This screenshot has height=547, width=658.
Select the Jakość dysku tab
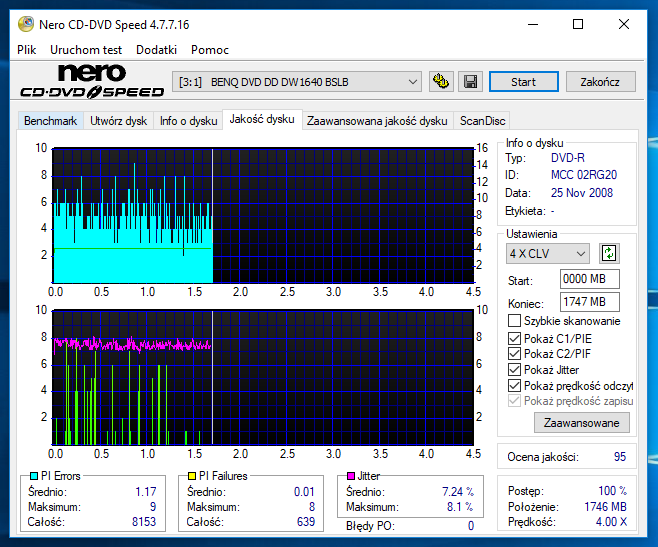coord(262,119)
